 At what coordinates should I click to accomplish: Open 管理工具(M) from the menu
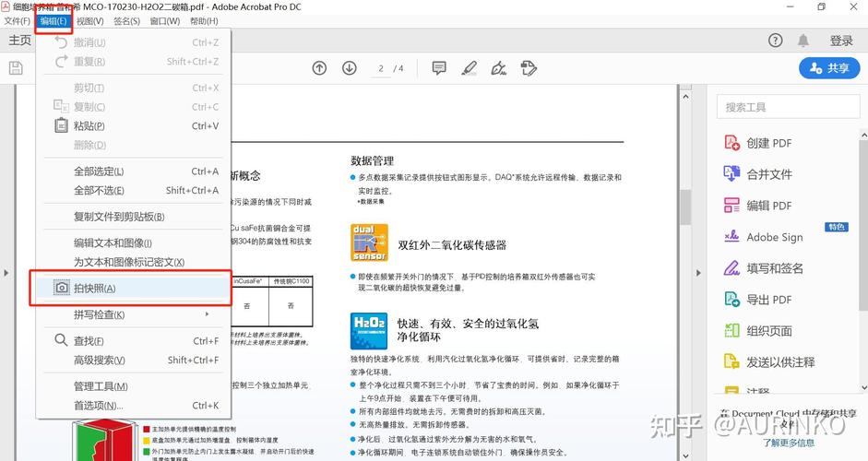(x=134, y=386)
